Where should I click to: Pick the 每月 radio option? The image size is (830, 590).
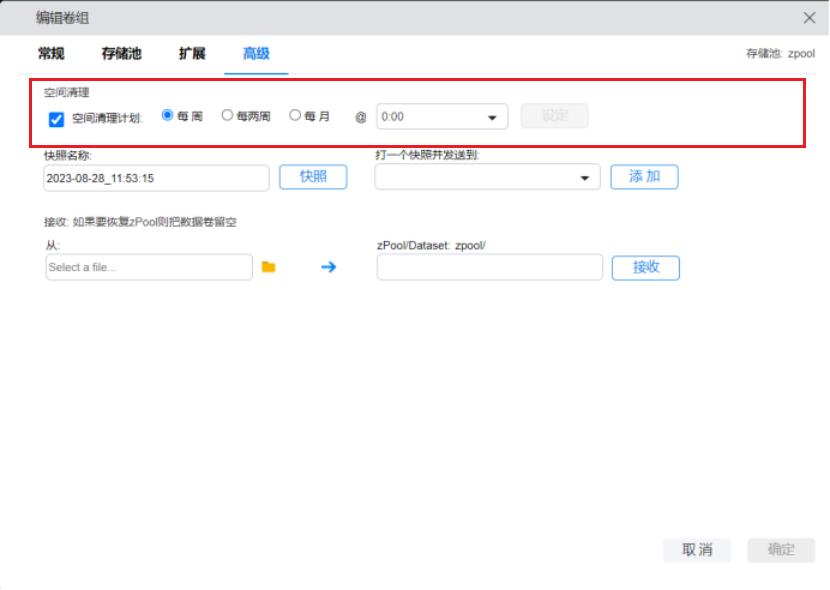[296, 116]
